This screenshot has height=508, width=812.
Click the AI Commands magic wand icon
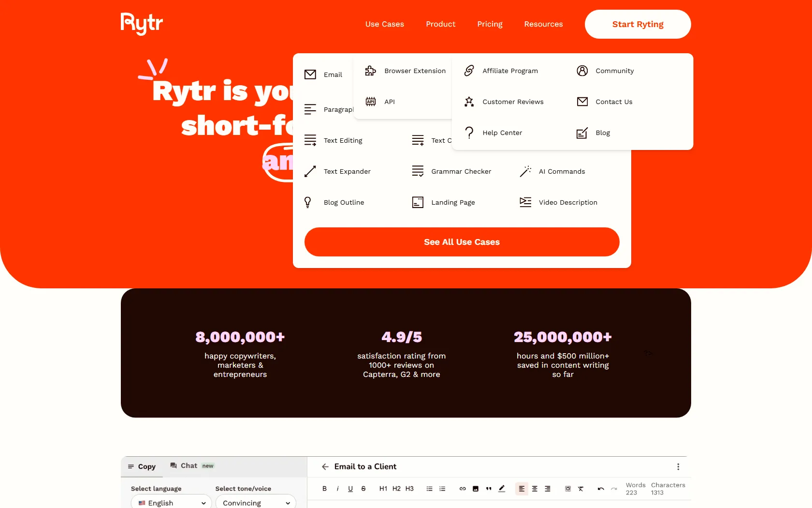(525, 171)
